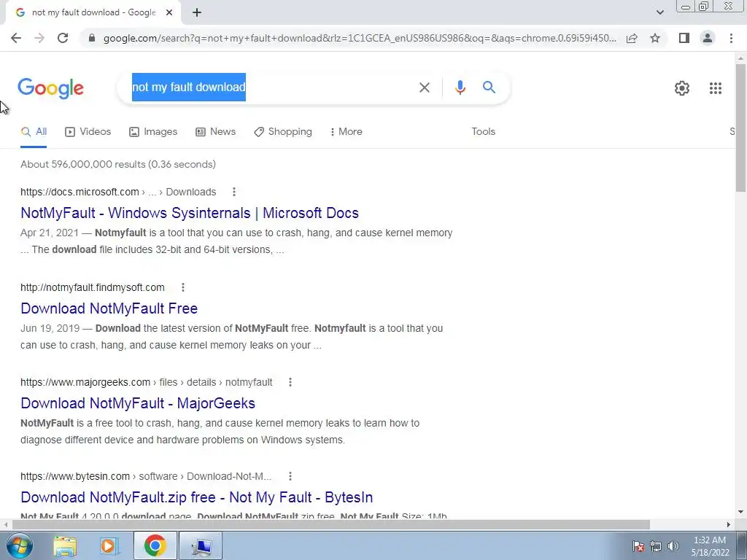Viewport: 747px width, 560px height.
Task: Click the Chrome address bar URL
Action: click(360, 38)
